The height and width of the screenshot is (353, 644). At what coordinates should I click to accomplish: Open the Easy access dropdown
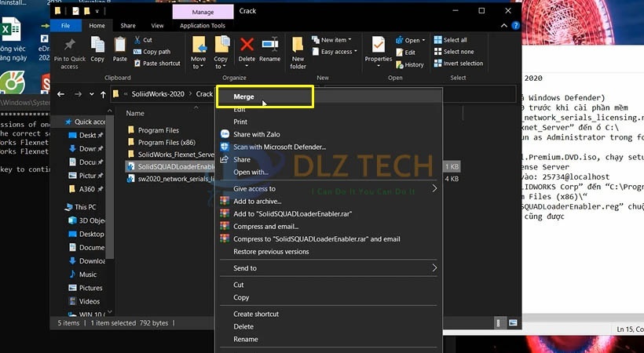point(337,52)
